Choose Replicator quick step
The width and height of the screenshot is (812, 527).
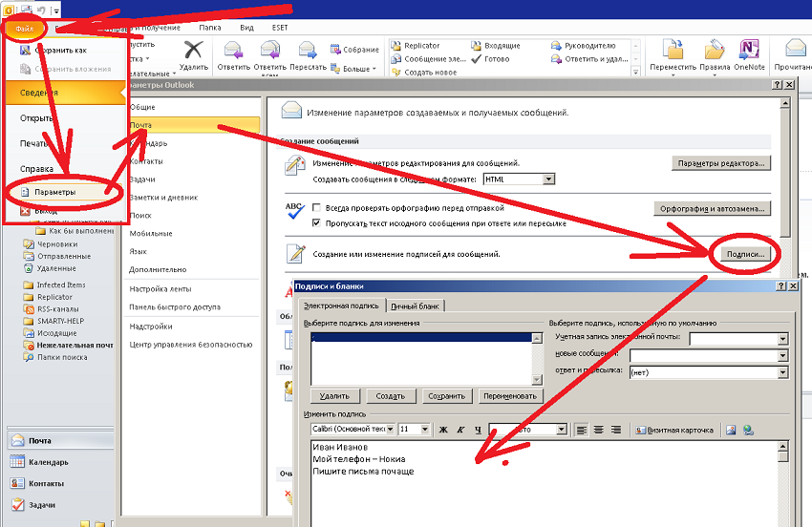tap(416, 46)
